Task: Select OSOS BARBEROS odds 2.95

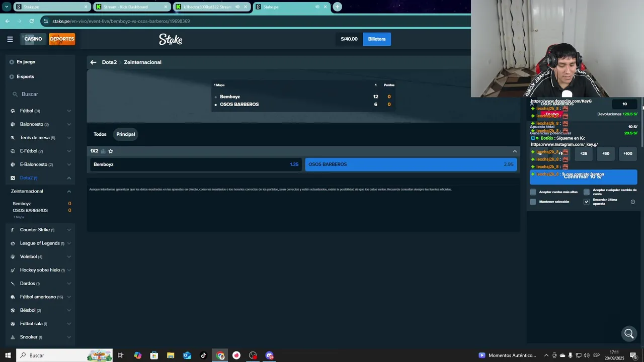Action: pos(411,164)
